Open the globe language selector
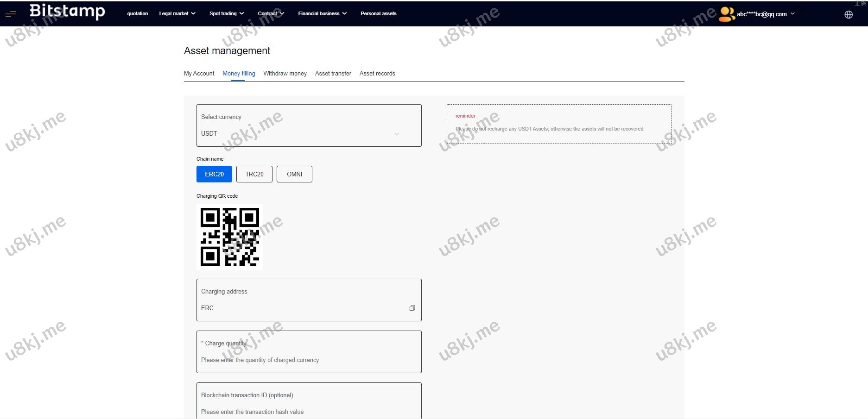Image resolution: width=868 pixels, height=419 pixels. click(x=849, y=14)
